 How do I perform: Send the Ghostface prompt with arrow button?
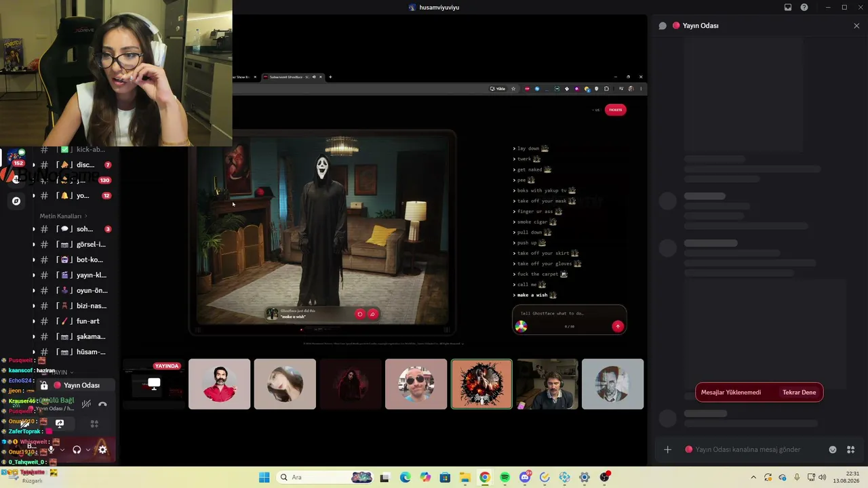click(617, 326)
